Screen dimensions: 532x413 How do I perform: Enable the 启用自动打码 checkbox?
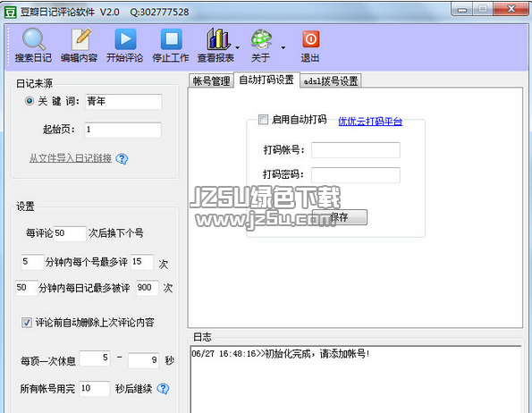(x=263, y=120)
